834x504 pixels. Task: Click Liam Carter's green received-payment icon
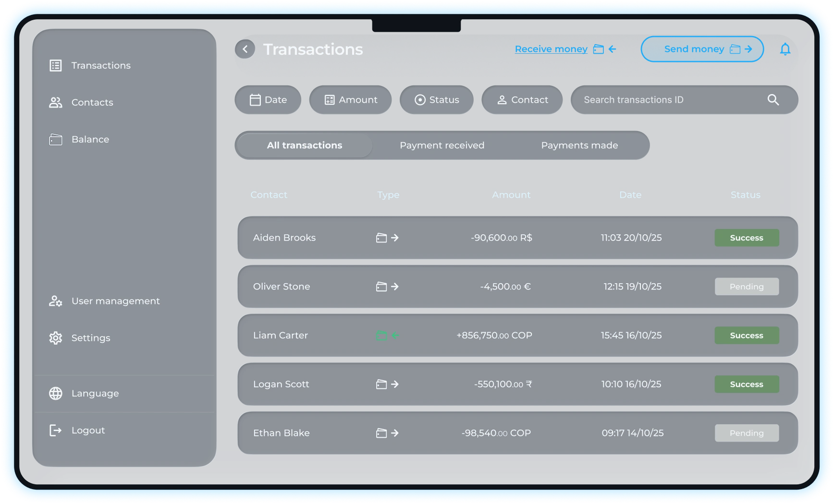(387, 336)
